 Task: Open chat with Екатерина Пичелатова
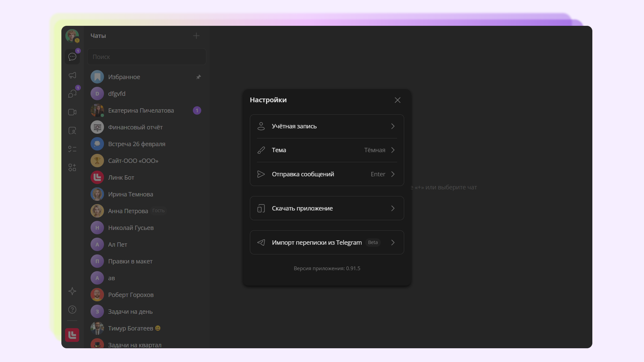coord(141,111)
